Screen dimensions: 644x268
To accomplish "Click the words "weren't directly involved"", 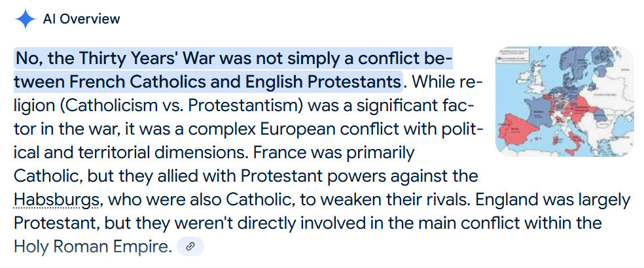I will 242,224.
